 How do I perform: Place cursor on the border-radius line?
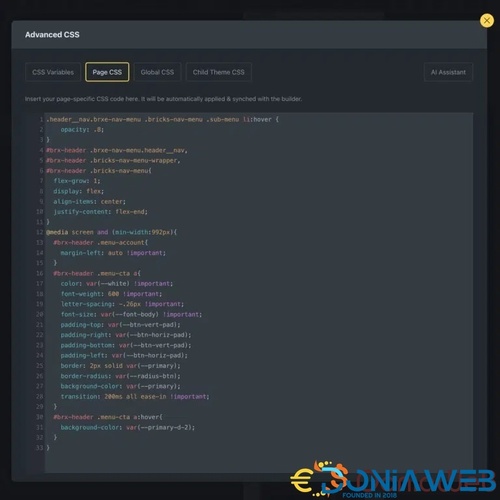[120, 376]
